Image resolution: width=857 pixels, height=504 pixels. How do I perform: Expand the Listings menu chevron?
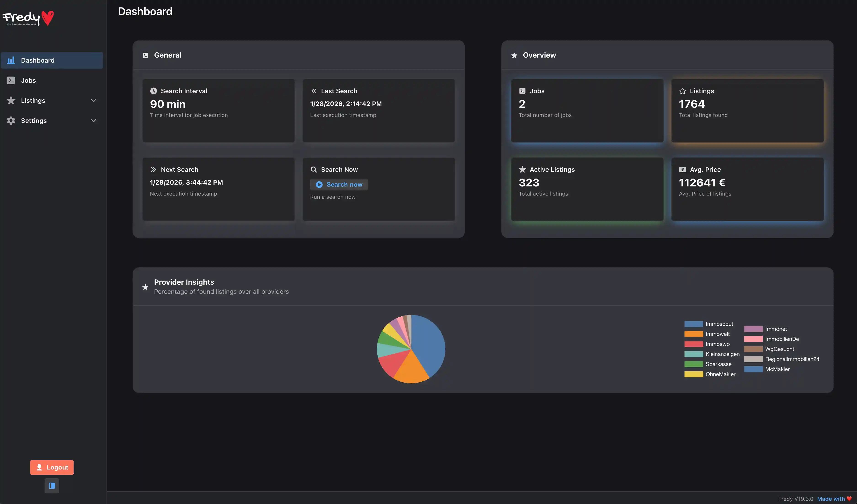[x=94, y=100]
